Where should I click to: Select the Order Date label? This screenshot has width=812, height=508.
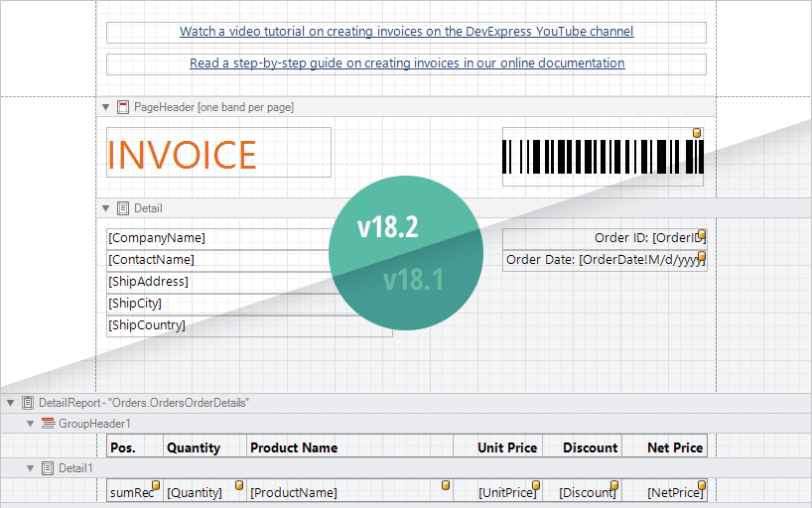[605, 260]
